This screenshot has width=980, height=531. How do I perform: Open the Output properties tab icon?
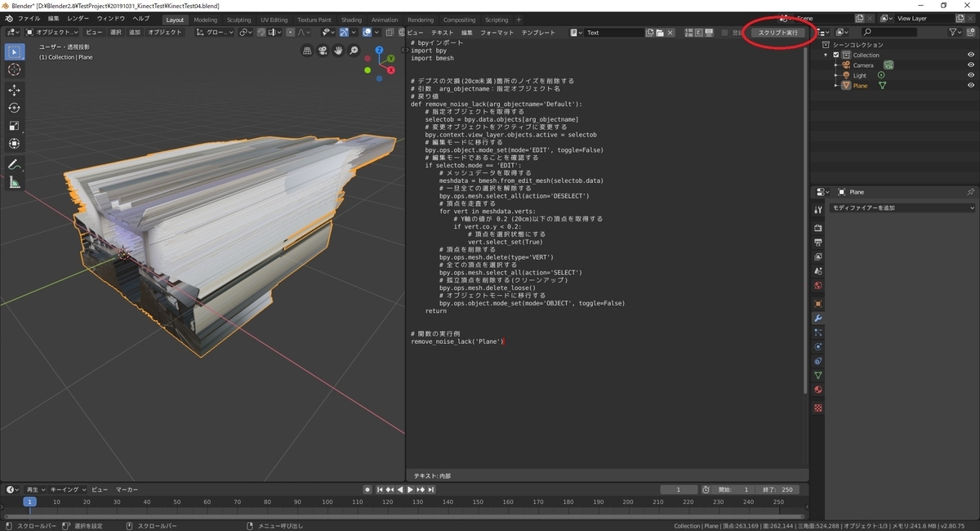coord(817,243)
